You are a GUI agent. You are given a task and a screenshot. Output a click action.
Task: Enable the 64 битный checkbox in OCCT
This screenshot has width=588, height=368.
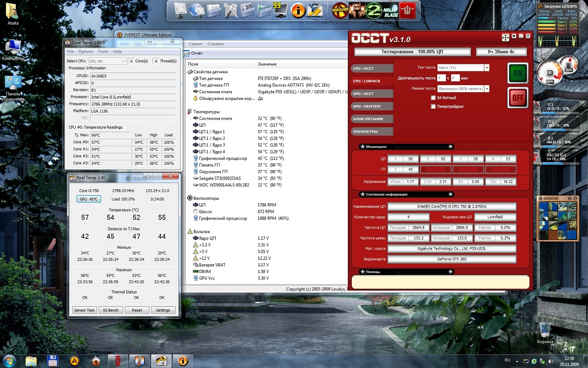tap(433, 98)
